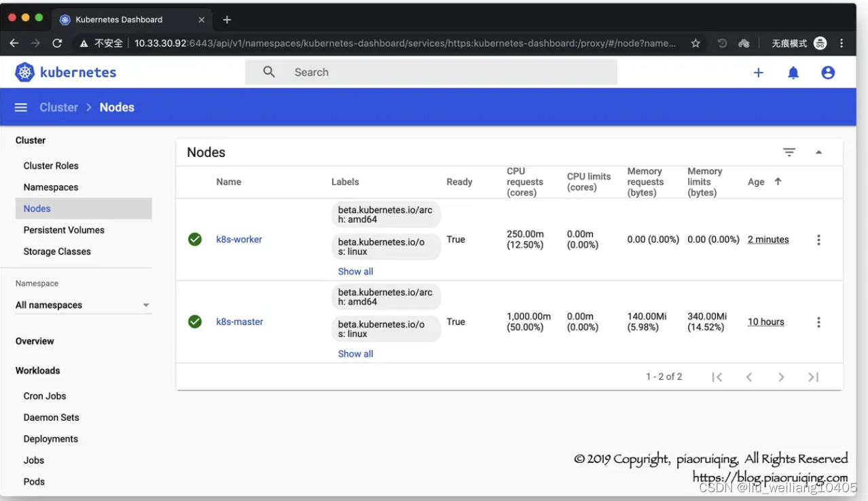Open the All namespaces dropdown
Image resolution: width=868 pixels, height=501 pixels.
(83, 305)
